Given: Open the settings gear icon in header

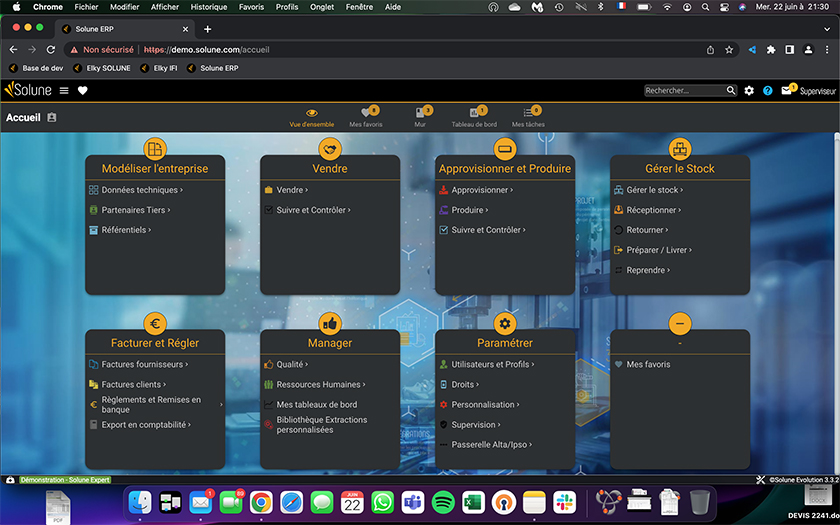Looking at the screenshot, I should (x=749, y=91).
